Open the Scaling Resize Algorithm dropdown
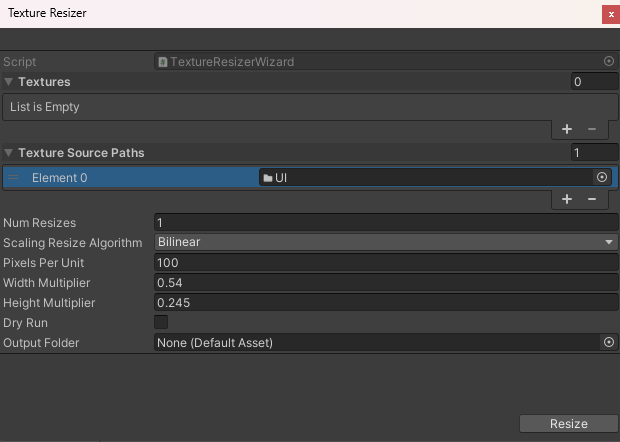Image resolution: width=620 pixels, height=442 pixels. point(386,242)
